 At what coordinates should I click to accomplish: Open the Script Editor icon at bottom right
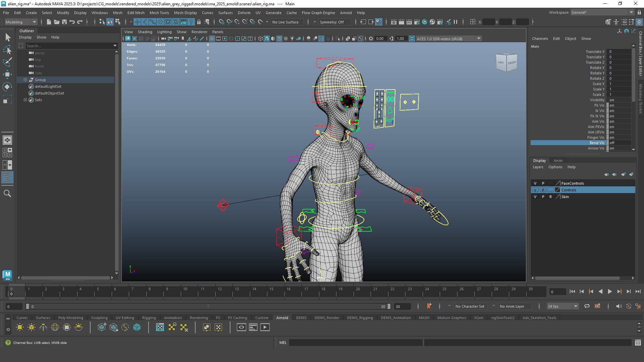(x=638, y=343)
